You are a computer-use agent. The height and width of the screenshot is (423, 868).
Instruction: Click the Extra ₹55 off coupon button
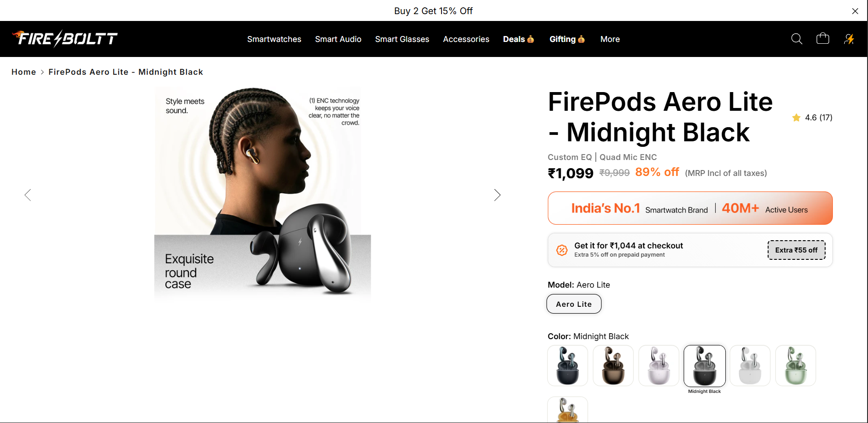796,250
